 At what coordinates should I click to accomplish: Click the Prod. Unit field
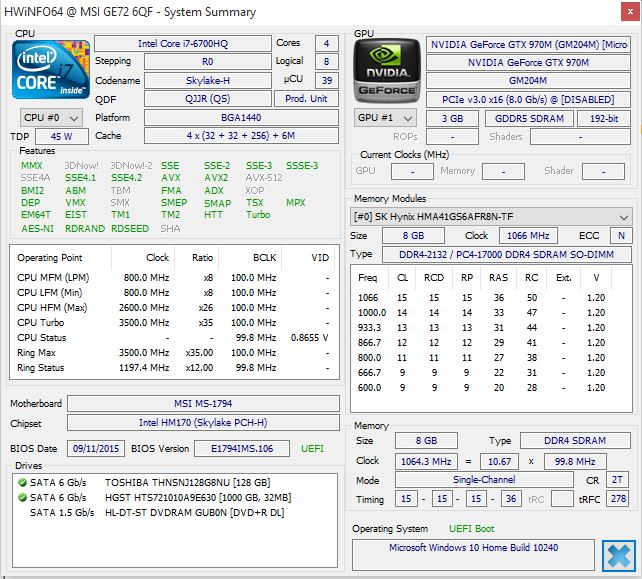click(x=306, y=99)
